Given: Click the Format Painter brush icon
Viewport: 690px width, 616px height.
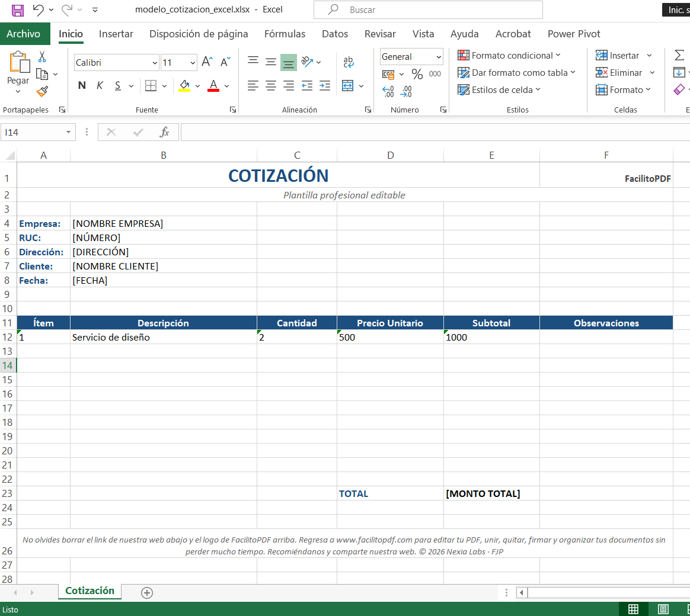Looking at the screenshot, I should 42,91.
